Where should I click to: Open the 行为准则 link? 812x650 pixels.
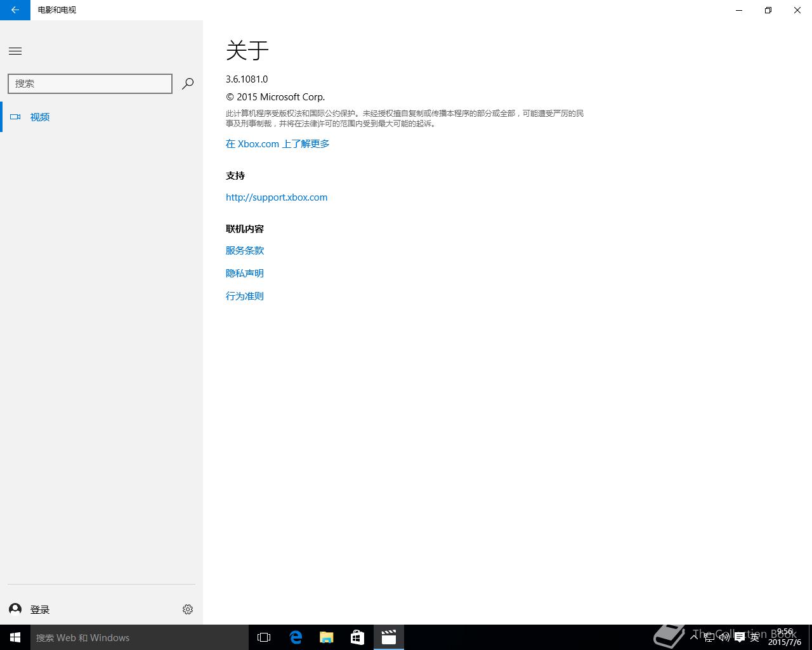245,296
